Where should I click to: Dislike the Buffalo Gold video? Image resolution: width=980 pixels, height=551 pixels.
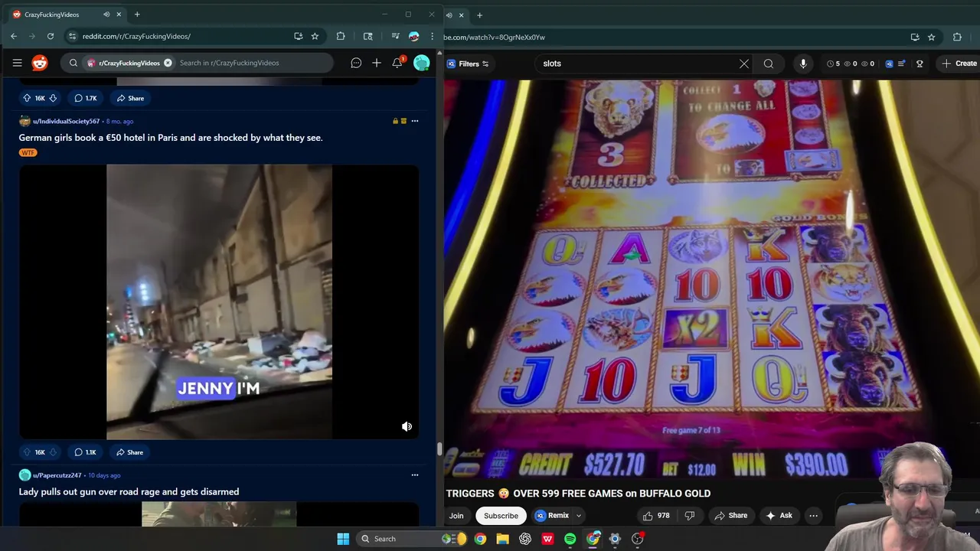click(x=689, y=516)
